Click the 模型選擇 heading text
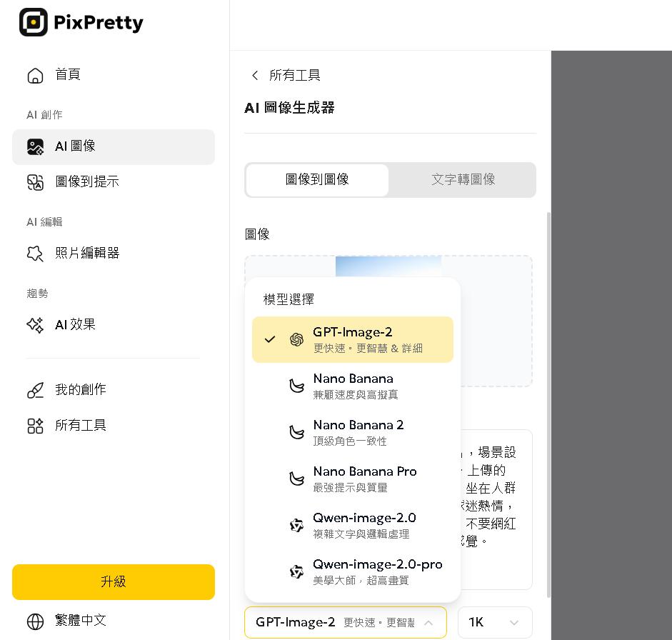This screenshot has height=640, width=672. point(289,299)
